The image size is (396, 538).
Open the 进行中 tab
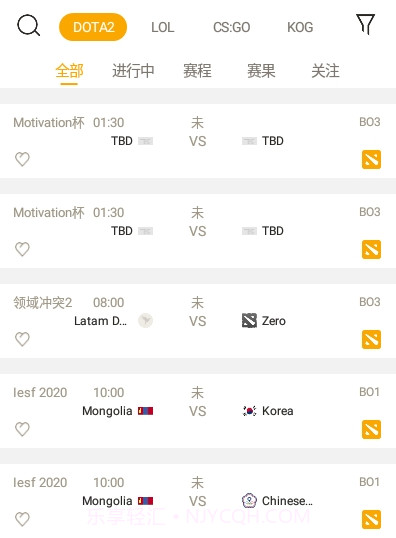[x=133, y=71]
